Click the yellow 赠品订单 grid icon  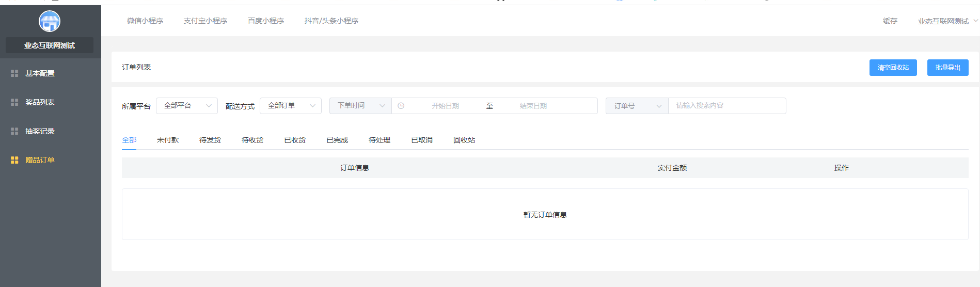tap(14, 160)
